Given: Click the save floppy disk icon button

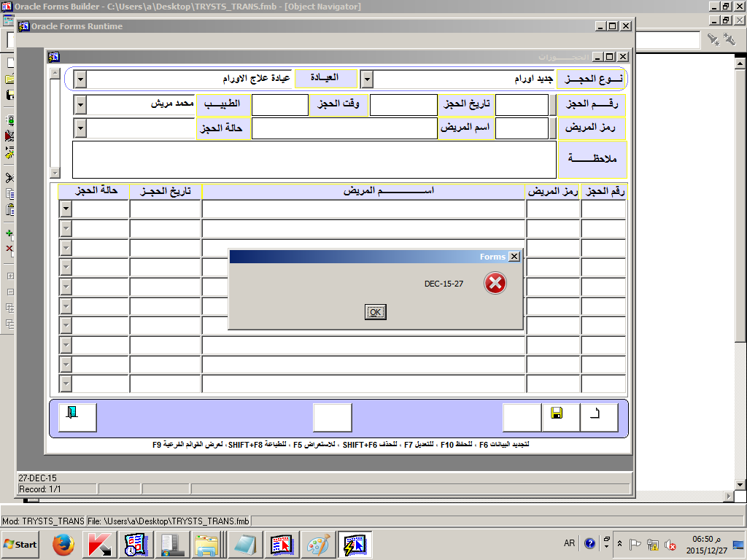Looking at the screenshot, I should click(560, 417).
